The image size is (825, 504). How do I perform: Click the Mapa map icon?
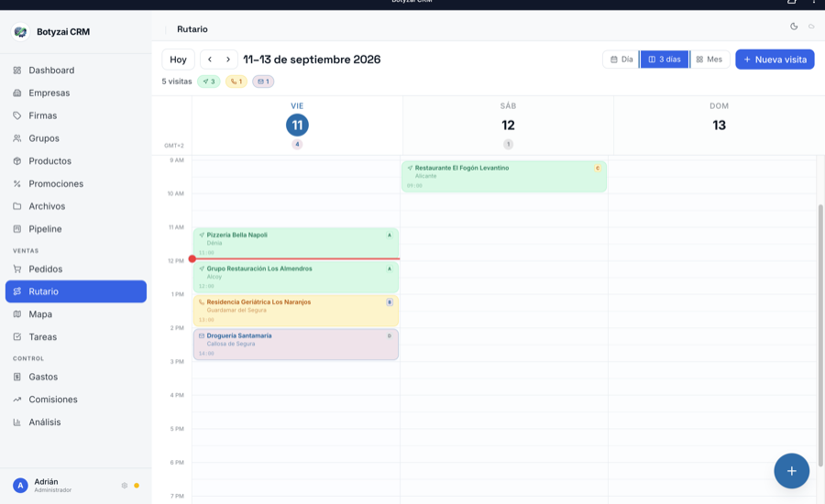[x=17, y=314]
